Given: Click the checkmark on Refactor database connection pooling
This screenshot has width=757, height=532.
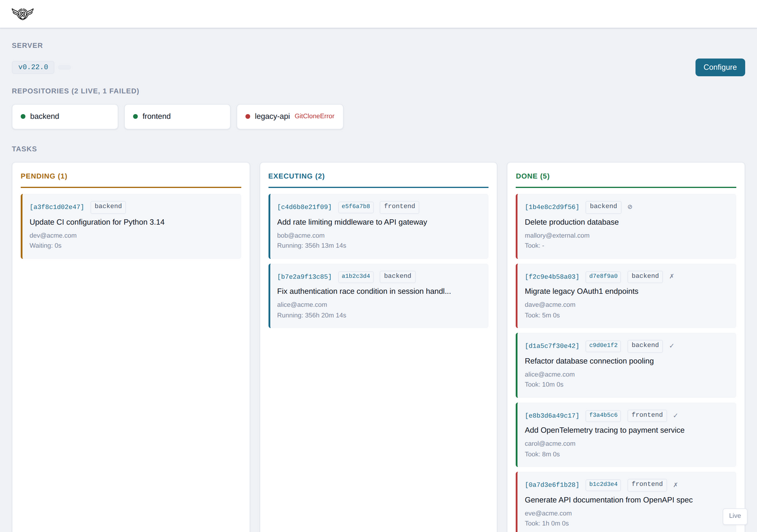Looking at the screenshot, I should 671,345.
